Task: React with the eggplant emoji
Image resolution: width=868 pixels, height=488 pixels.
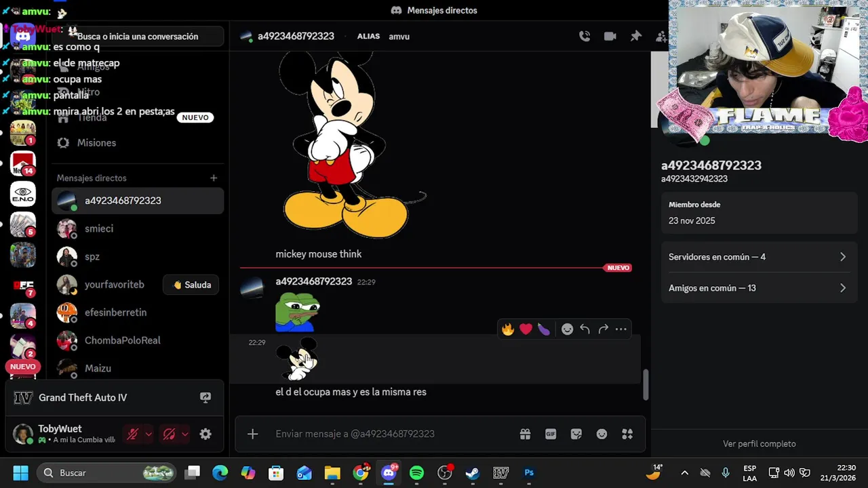Action: (544, 329)
